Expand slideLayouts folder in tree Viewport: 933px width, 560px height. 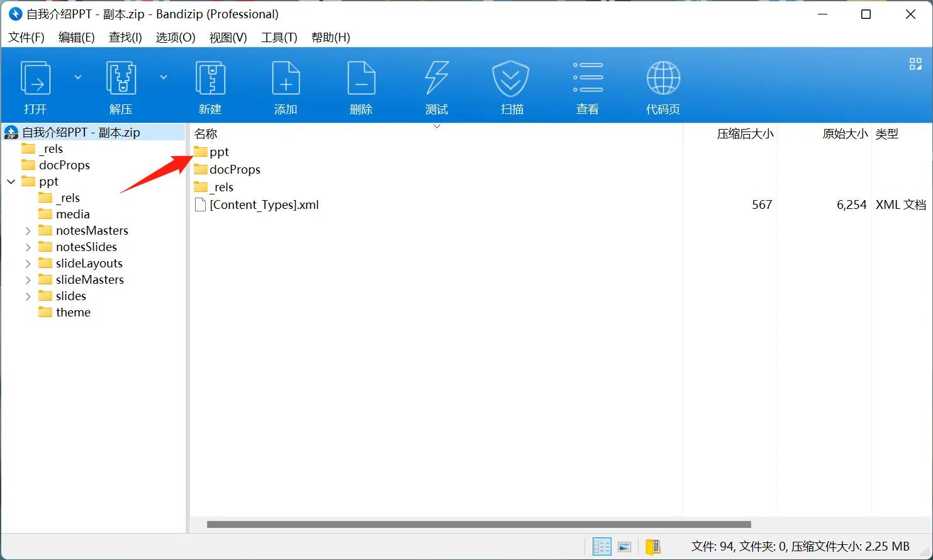click(28, 264)
